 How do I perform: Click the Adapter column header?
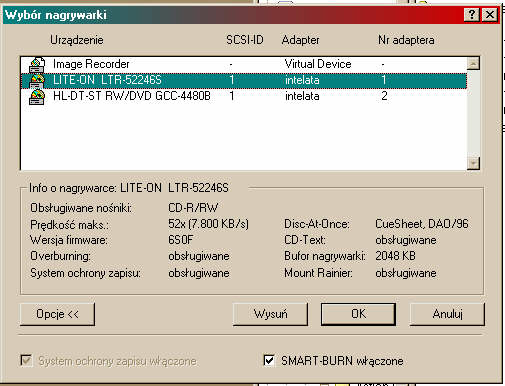300,40
